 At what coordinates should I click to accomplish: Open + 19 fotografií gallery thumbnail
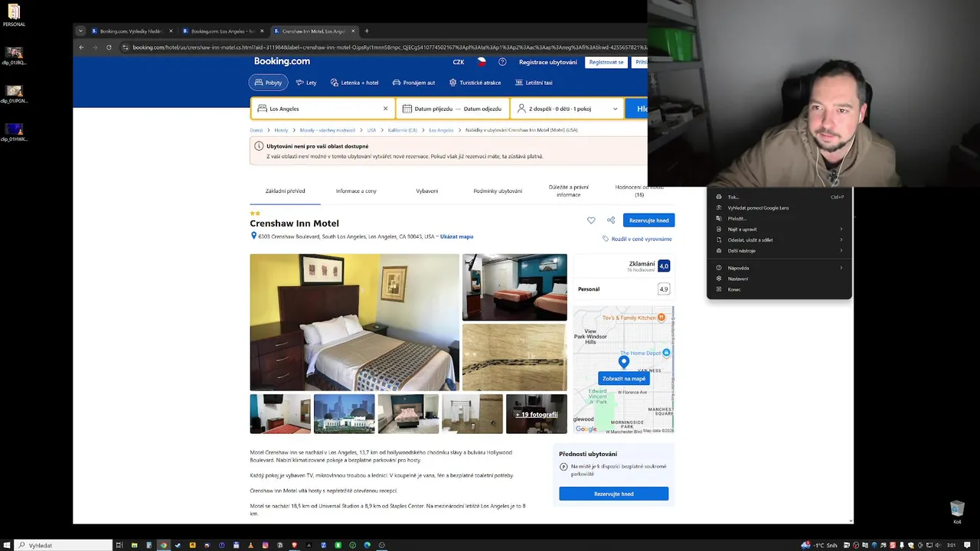pyautogui.click(x=537, y=414)
